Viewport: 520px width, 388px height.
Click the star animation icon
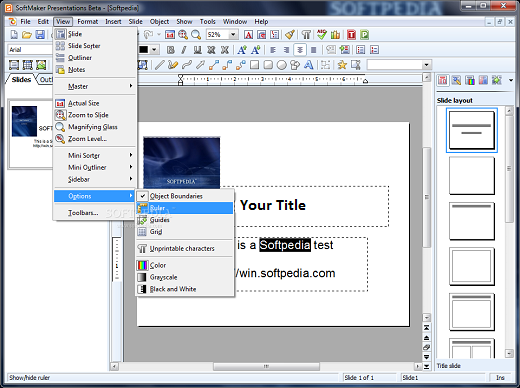tap(342, 65)
